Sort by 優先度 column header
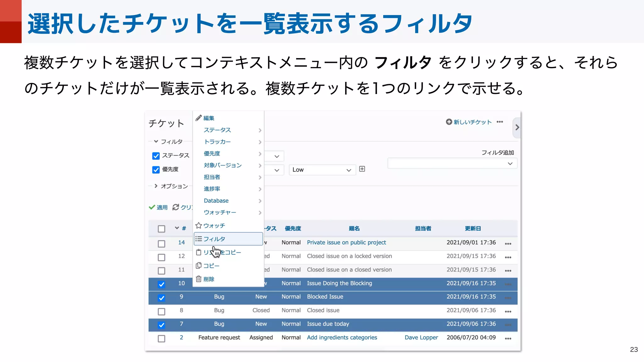The width and height of the screenshot is (644, 362). point(293,228)
